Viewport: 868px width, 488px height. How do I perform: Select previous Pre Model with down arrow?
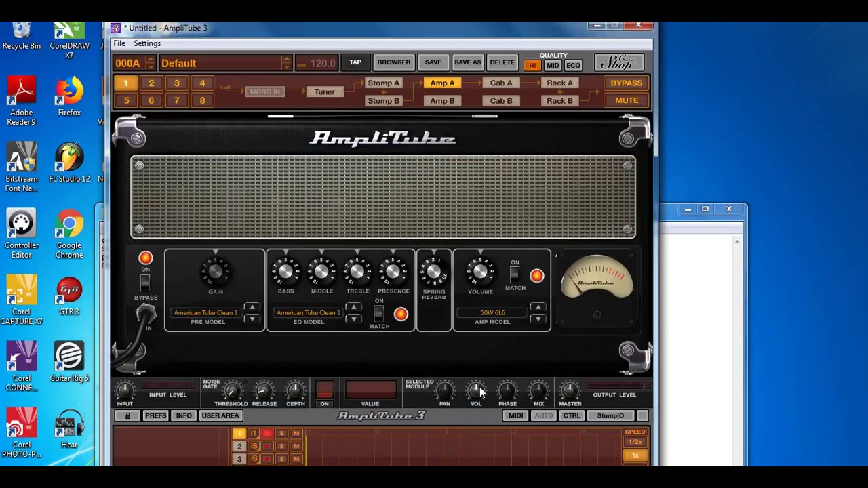pyautogui.click(x=252, y=319)
